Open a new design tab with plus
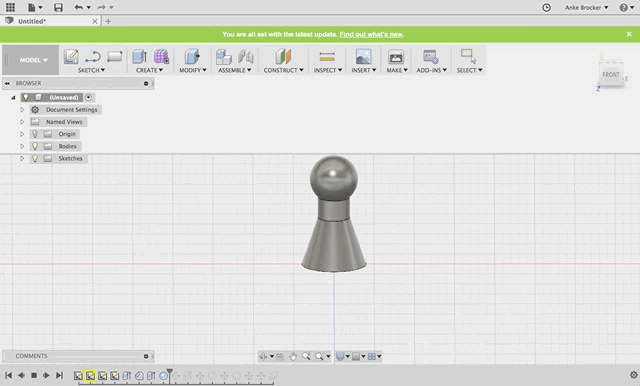Viewport: 640px width, 386px height. [x=108, y=21]
